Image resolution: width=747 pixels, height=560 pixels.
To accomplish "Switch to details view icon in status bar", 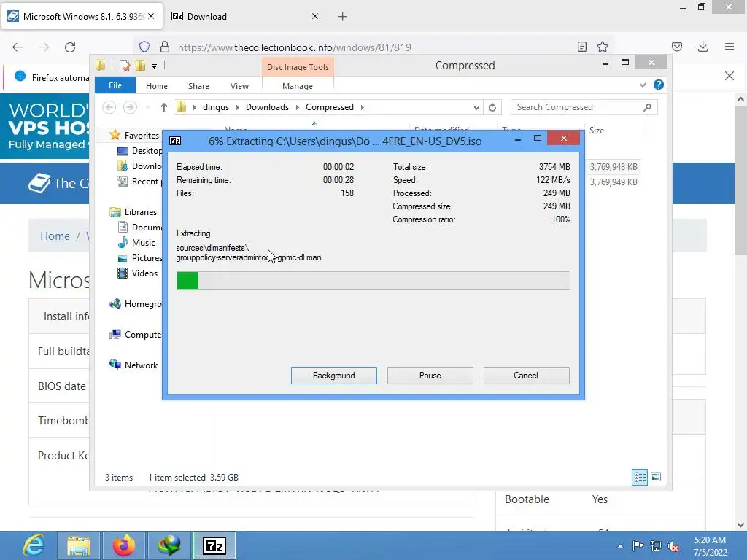I will coord(639,477).
